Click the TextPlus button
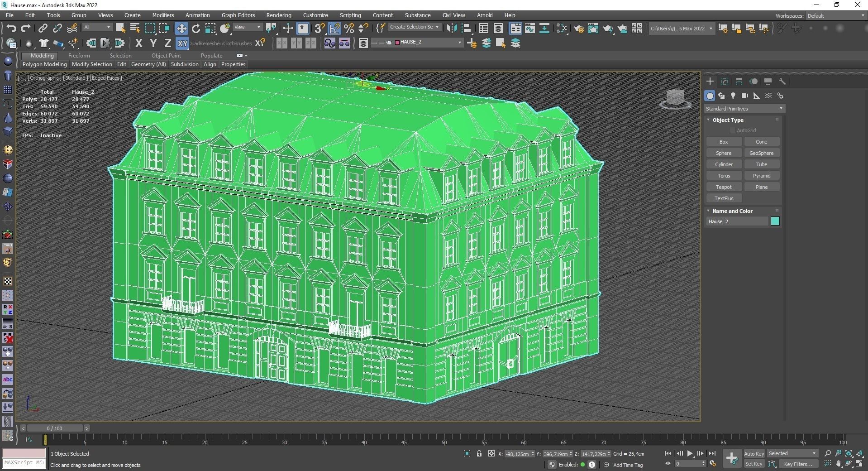Image resolution: width=868 pixels, height=471 pixels. (724, 198)
